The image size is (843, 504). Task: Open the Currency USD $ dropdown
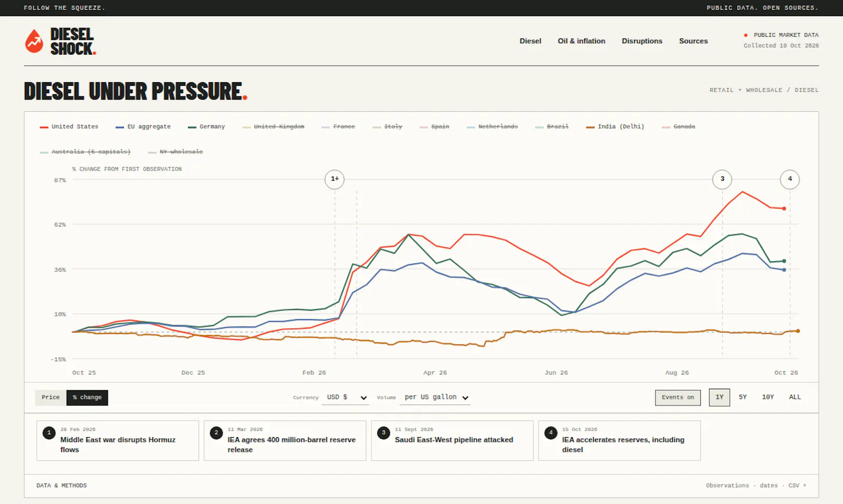pyautogui.click(x=346, y=398)
